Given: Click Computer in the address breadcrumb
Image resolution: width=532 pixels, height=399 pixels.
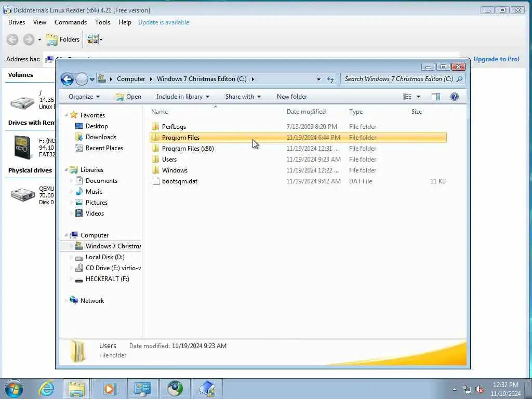Looking at the screenshot, I should 131,79.
